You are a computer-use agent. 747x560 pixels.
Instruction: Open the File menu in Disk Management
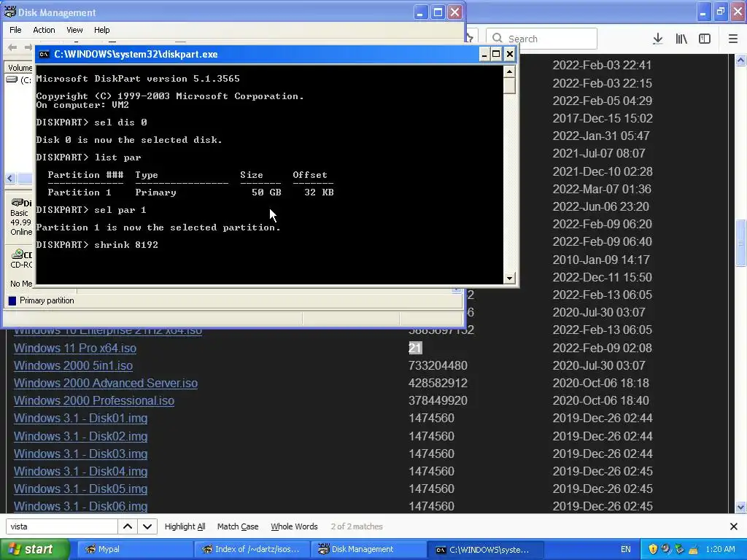tap(15, 30)
